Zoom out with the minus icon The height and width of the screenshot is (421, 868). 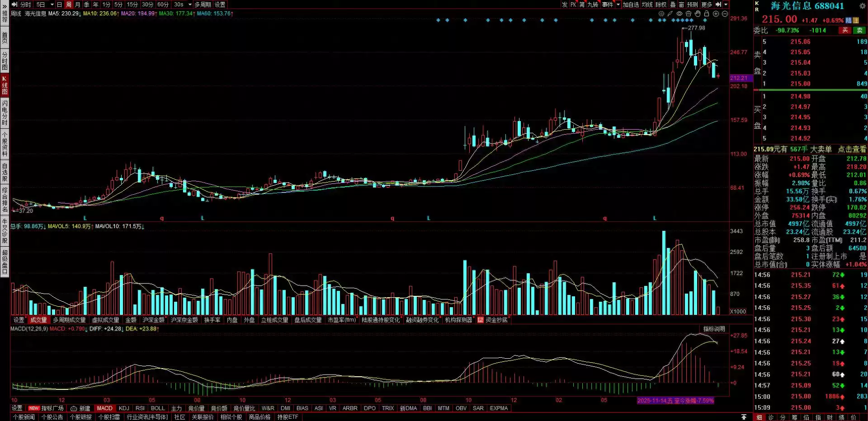tap(725, 14)
